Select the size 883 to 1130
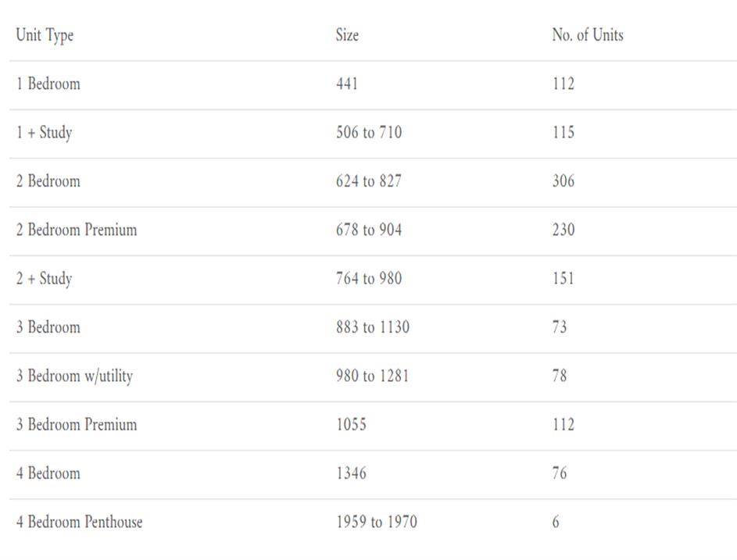The height and width of the screenshot is (560, 737). pos(372,327)
